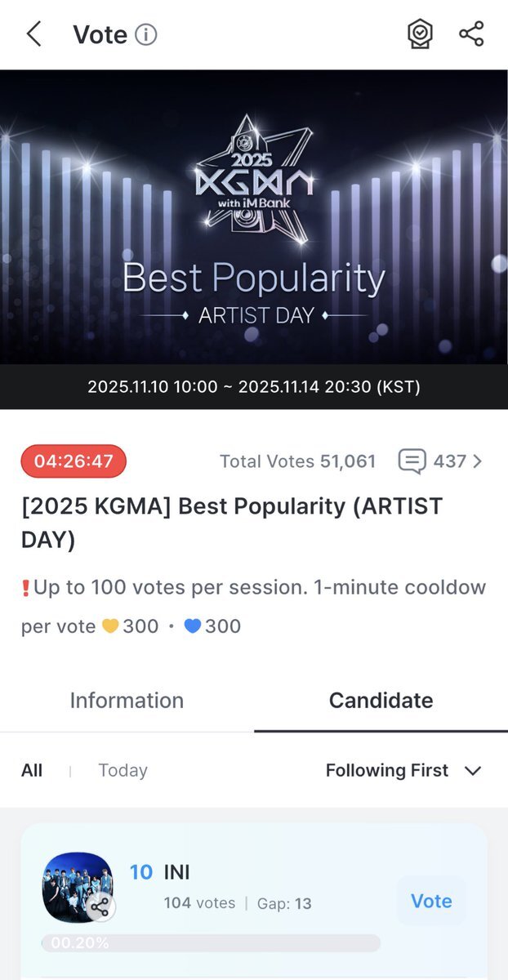
Task: Tap the INI candidate name
Action: point(176,872)
